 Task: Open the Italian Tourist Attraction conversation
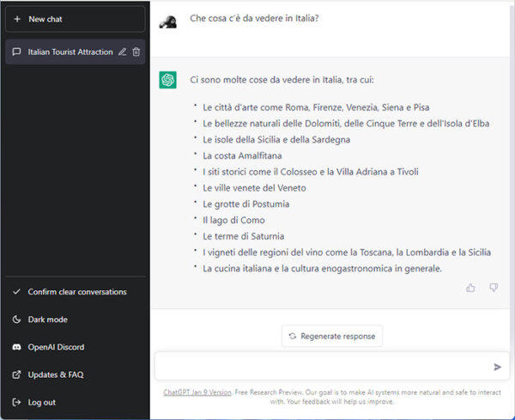click(69, 52)
